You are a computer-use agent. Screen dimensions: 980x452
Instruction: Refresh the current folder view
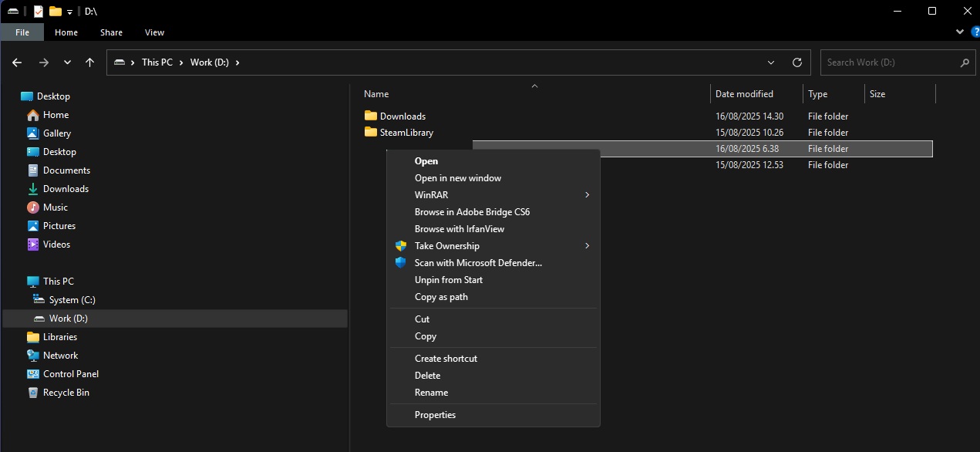pos(797,62)
